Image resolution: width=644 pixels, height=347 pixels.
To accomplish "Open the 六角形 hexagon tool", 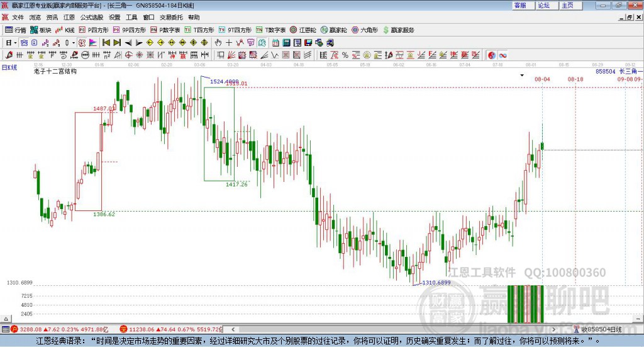I will (365, 30).
